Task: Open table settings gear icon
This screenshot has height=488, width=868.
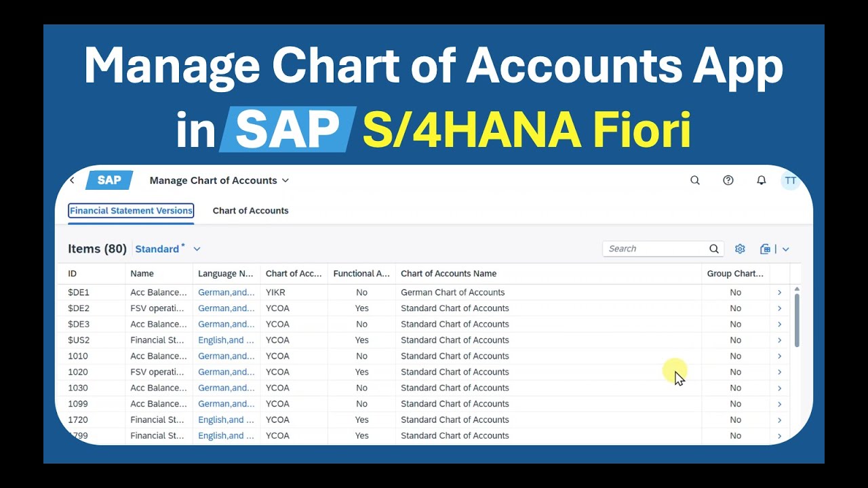Action: [x=740, y=249]
